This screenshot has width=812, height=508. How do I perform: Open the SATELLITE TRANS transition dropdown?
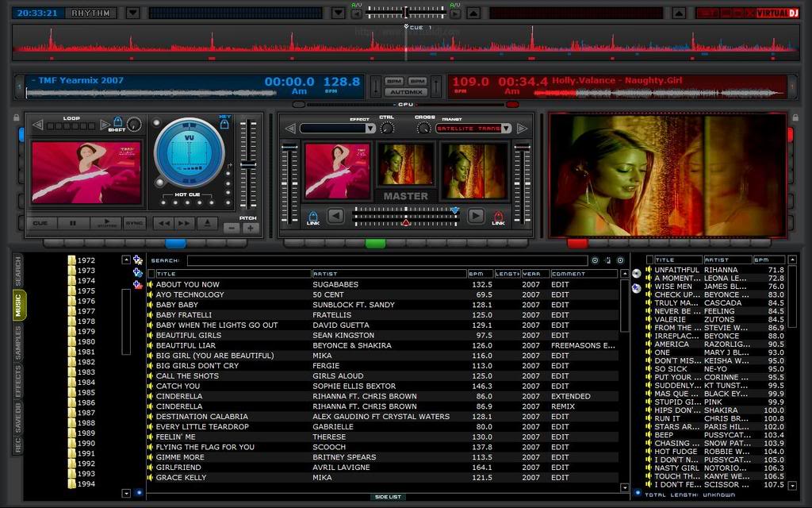507,128
